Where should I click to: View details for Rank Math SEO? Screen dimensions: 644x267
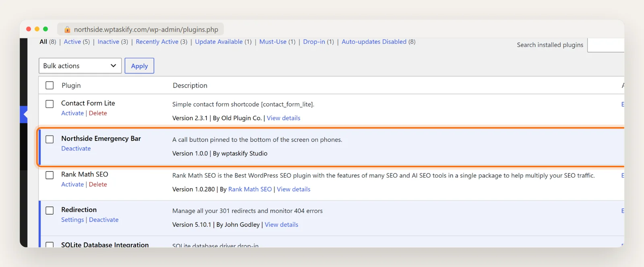pos(293,189)
